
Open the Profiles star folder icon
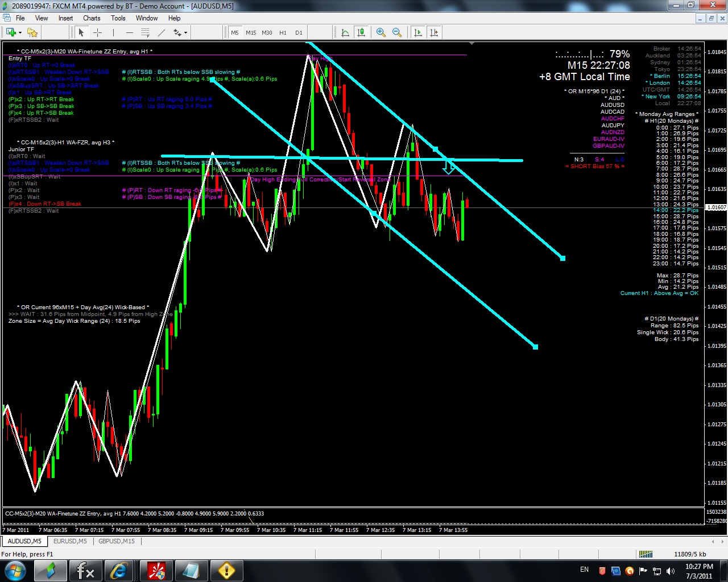click(x=32, y=32)
